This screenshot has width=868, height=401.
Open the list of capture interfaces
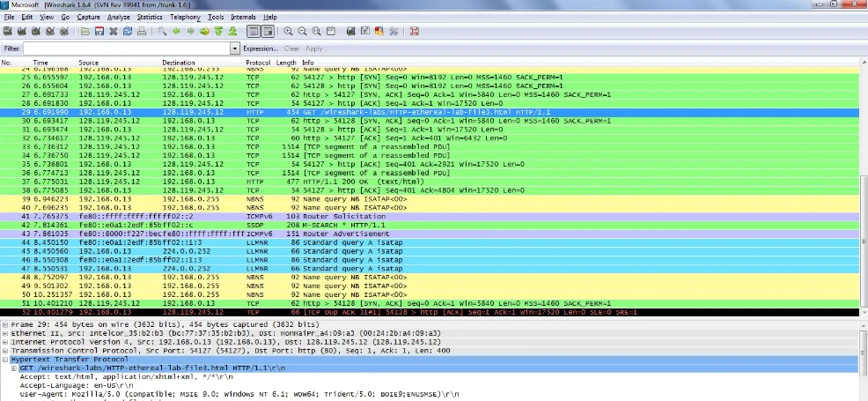coord(8,32)
